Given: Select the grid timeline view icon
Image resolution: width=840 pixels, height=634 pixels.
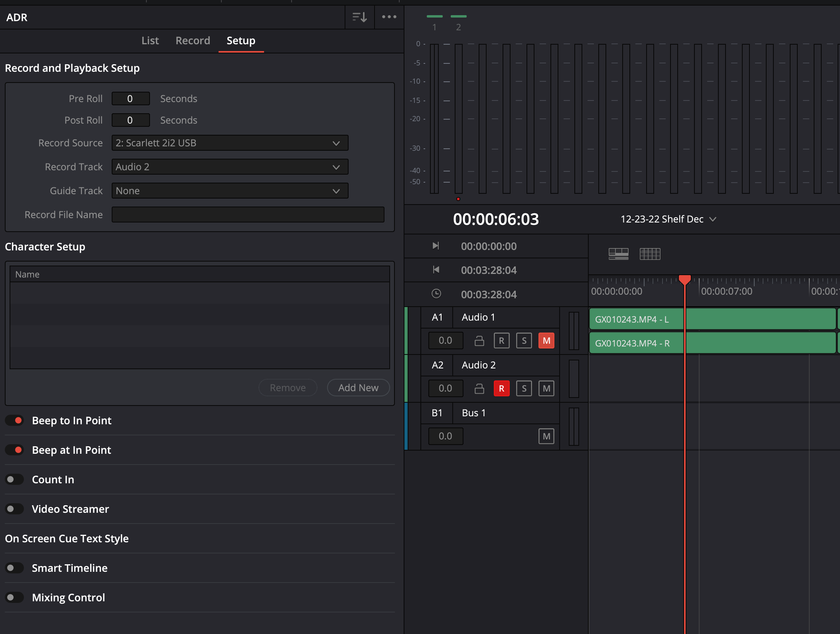Looking at the screenshot, I should 650,254.
